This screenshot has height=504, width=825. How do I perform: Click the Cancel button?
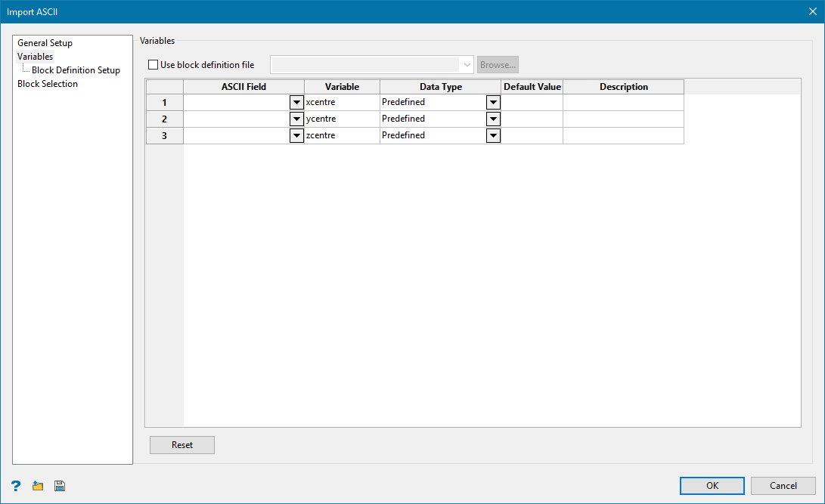click(x=783, y=486)
